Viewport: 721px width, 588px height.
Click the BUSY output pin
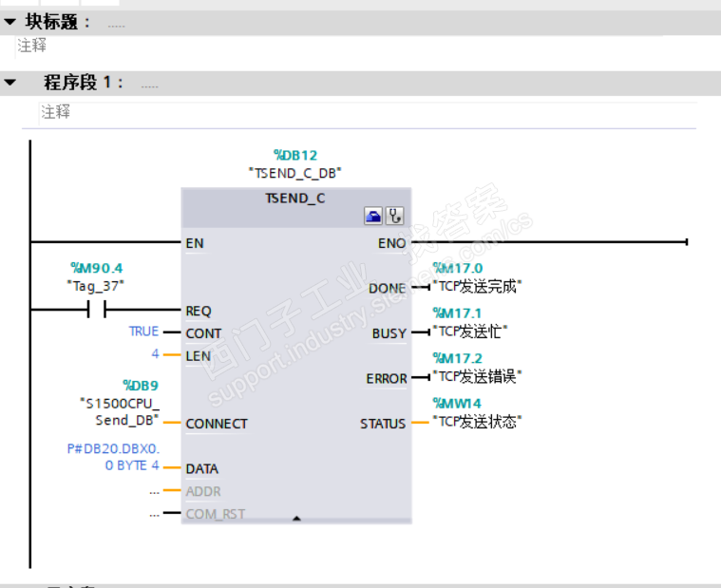point(389,333)
